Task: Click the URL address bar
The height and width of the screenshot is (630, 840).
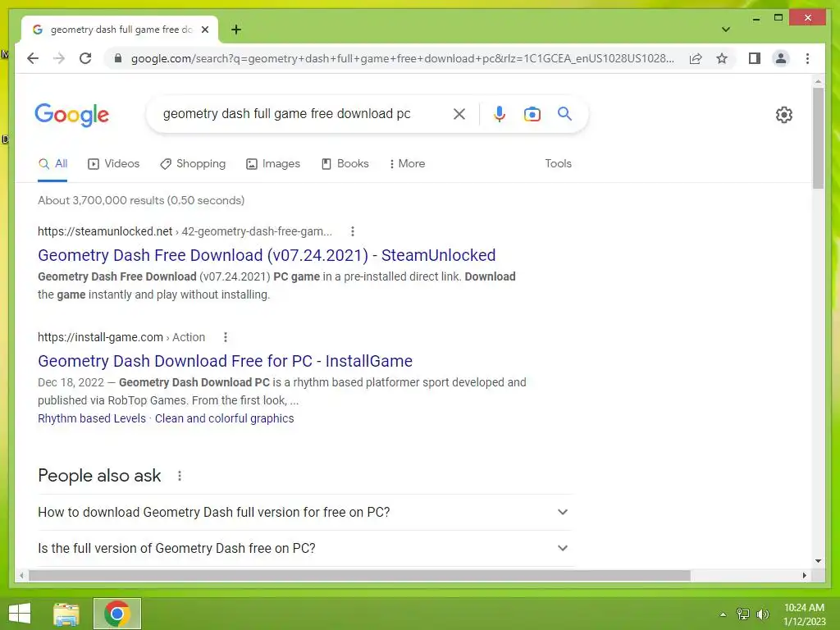Action: point(402,58)
